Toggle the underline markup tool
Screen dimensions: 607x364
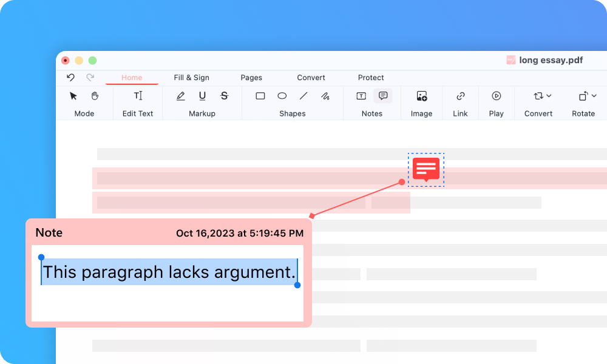click(202, 96)
